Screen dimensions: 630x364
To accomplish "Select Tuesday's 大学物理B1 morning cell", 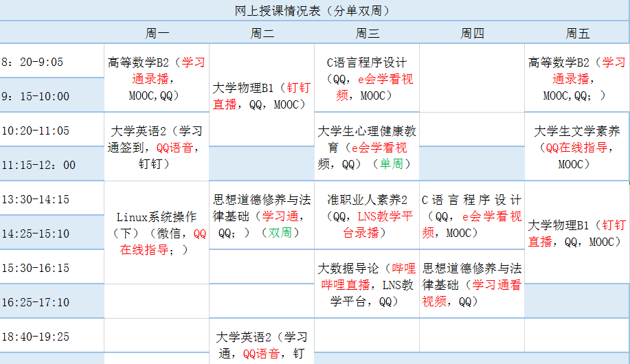I will (262, 95).
